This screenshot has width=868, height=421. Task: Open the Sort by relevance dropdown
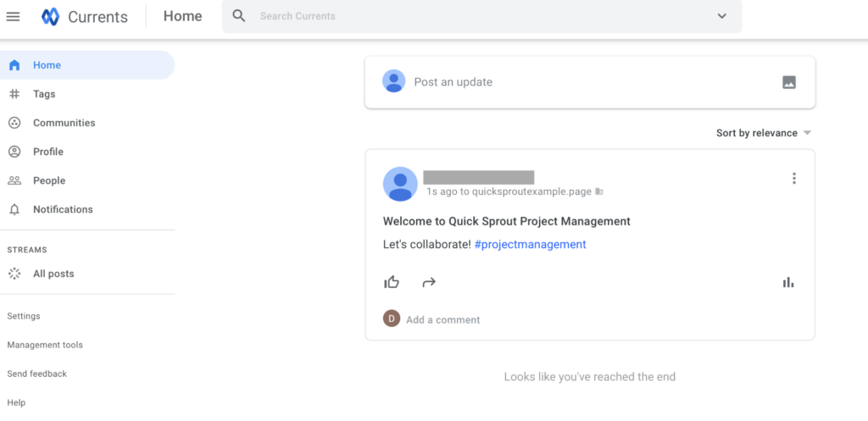tap(764, 133)
